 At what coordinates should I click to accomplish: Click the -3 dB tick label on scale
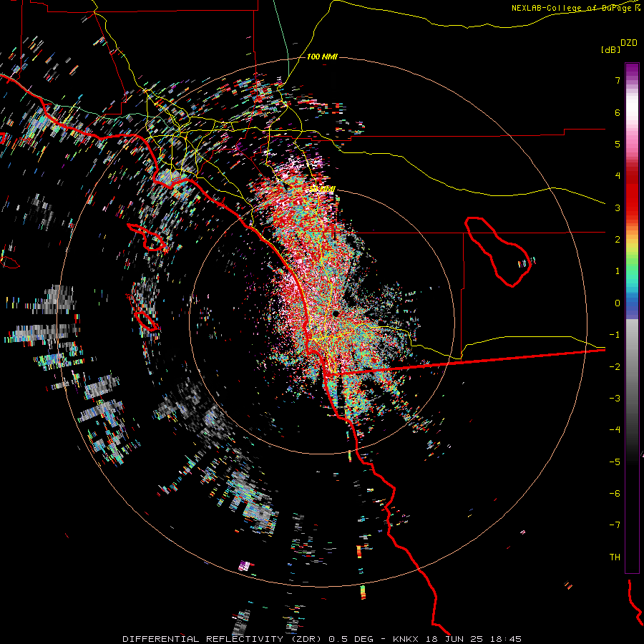(615, 399)
